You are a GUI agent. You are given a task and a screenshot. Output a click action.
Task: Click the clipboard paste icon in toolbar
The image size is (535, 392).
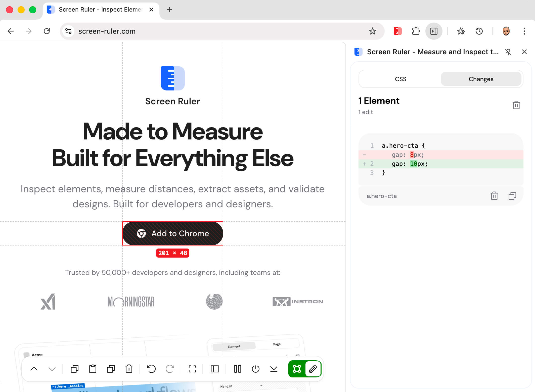[x=93, y=369]
